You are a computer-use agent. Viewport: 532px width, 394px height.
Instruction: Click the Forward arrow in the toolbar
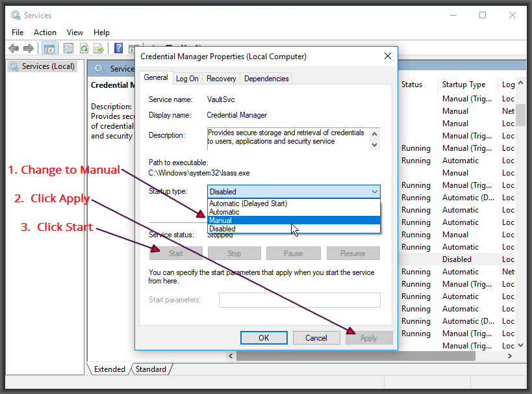28,48
